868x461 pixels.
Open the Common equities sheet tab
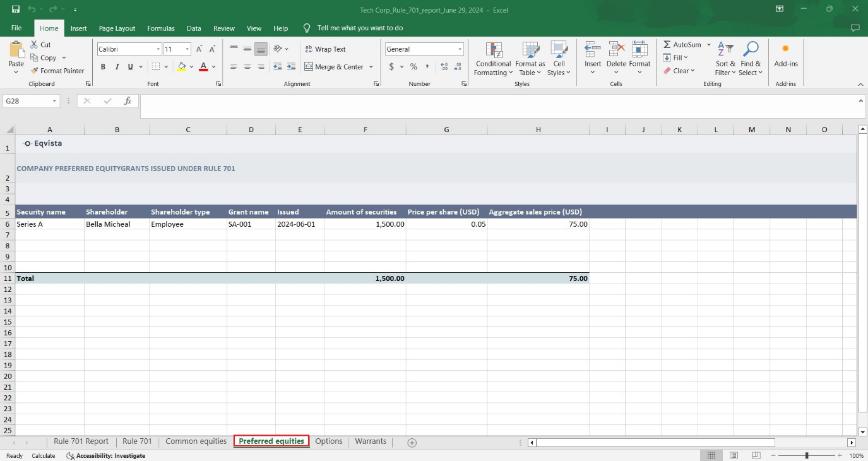[196, 441]
